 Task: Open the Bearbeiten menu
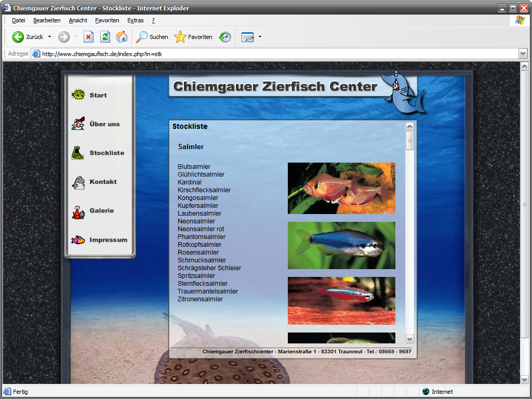(47, 20)
